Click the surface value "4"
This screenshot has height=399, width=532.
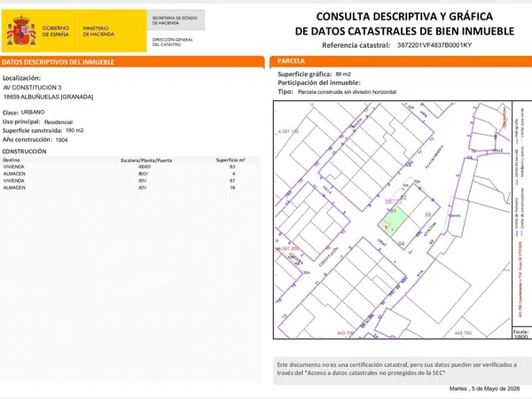(x=234, y=174)
